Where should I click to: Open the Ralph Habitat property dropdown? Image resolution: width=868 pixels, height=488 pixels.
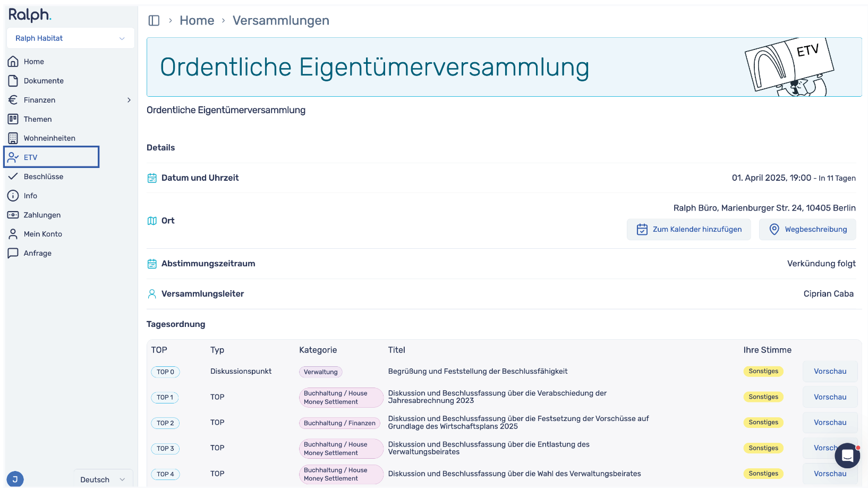[70, 38]
